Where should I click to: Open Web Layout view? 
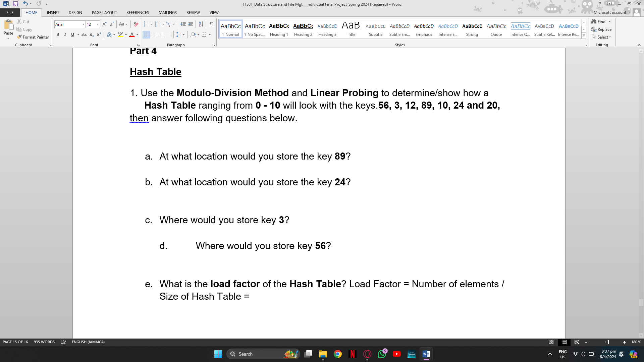pyautogui.click(x=576, y=342)
